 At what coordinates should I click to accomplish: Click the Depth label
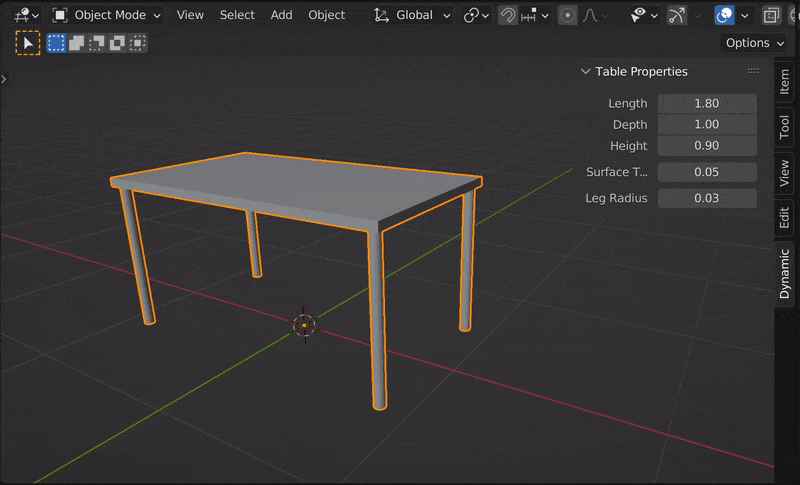630,124
